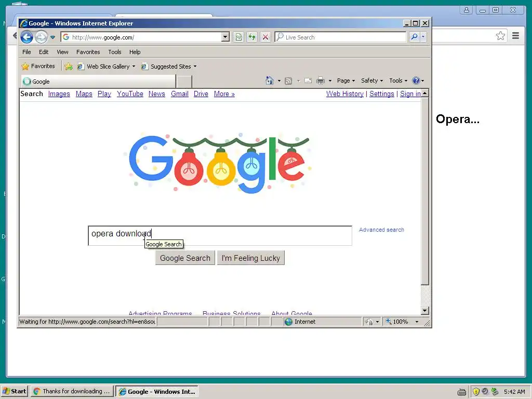Click I'm Feeling Lucky button
Image resolution: width=532 pixels, height=399 pixels.
coord(251,258)
